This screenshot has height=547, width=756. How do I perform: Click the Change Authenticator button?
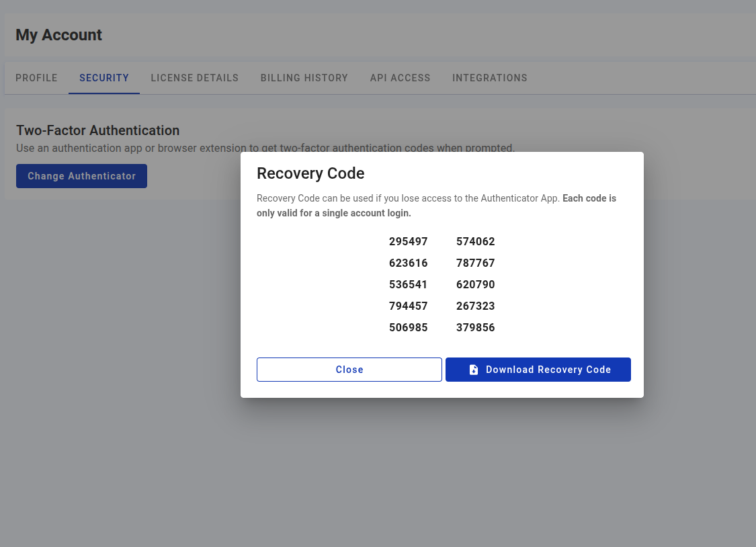coord(81,175)
